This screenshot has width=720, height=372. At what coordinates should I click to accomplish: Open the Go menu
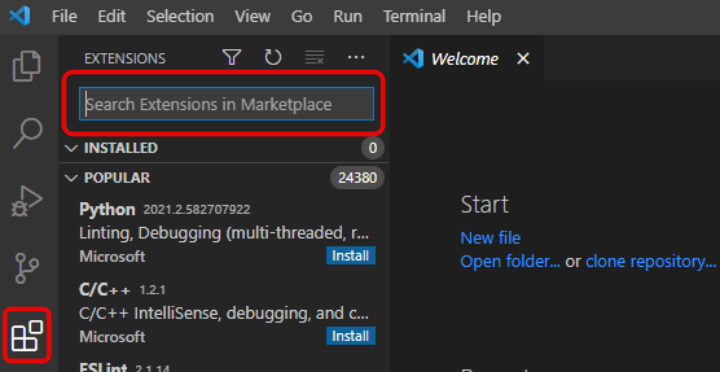(302, 17)
